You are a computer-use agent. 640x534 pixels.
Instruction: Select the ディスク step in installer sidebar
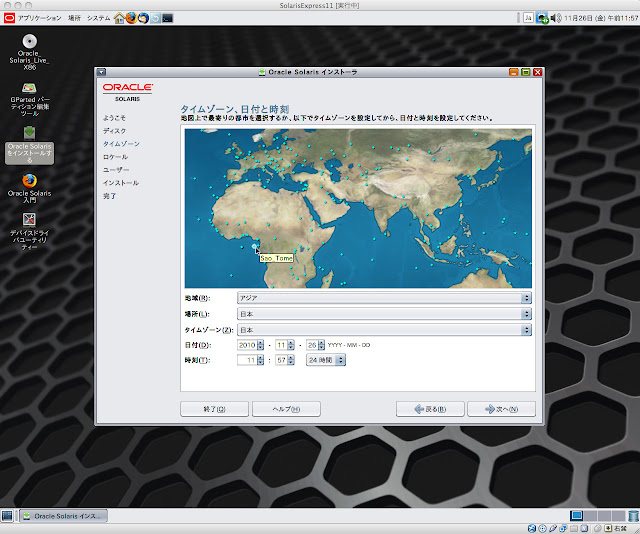tap(114, 131)
